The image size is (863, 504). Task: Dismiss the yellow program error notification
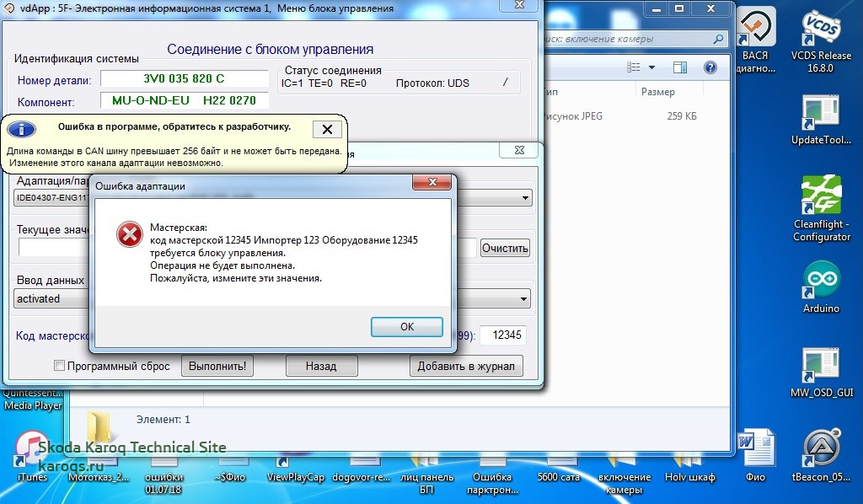point(327,129)
